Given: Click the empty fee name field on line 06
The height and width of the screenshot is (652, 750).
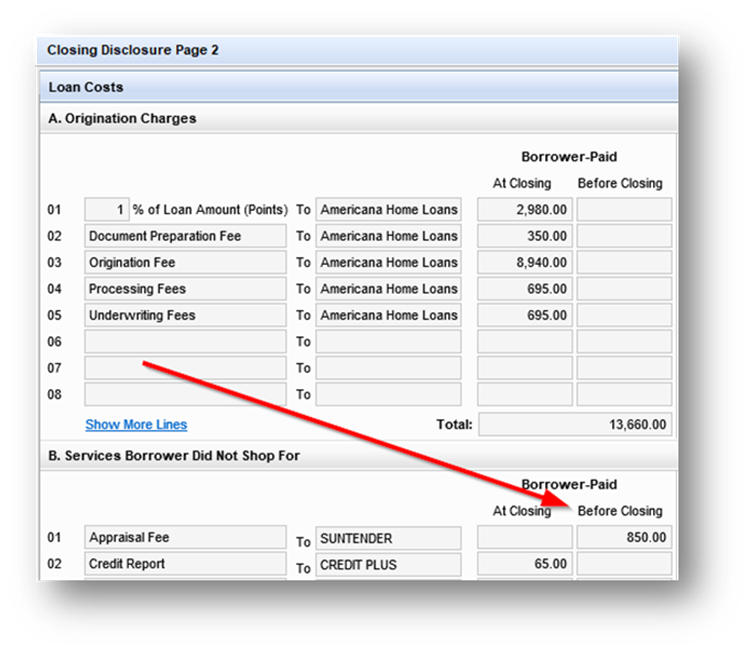Looking at the screenshot, I should pyautogui.click(x=185, y=342).
